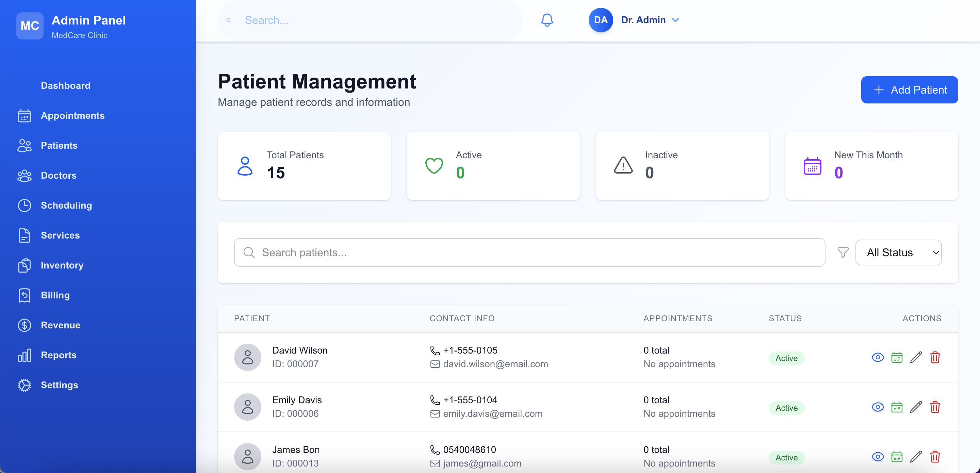
Task: Open the filter options next to patient search
Action: click(x=843, y=252)
